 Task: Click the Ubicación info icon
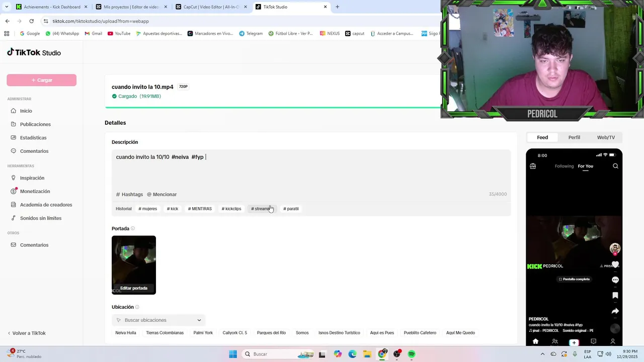(137, 307)
